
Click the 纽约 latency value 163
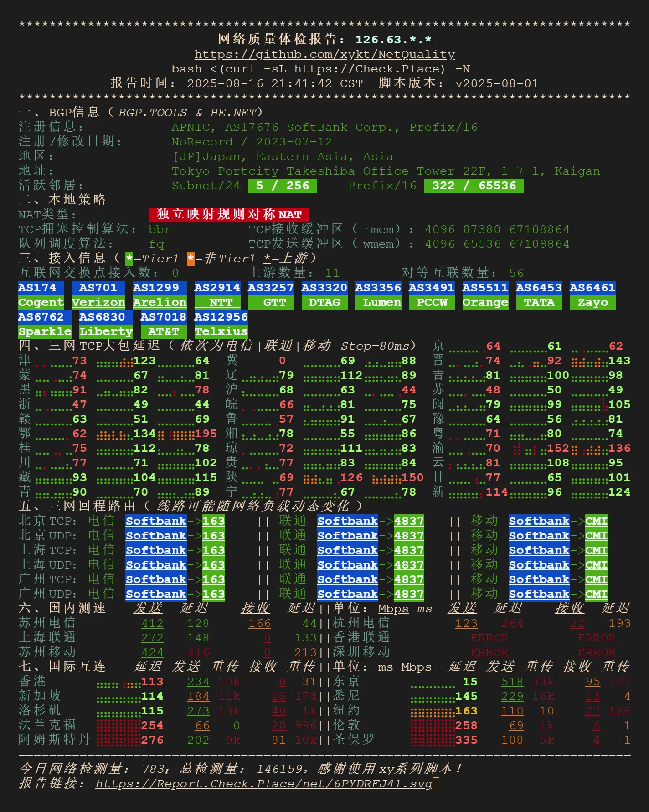[x=466, y=711]
